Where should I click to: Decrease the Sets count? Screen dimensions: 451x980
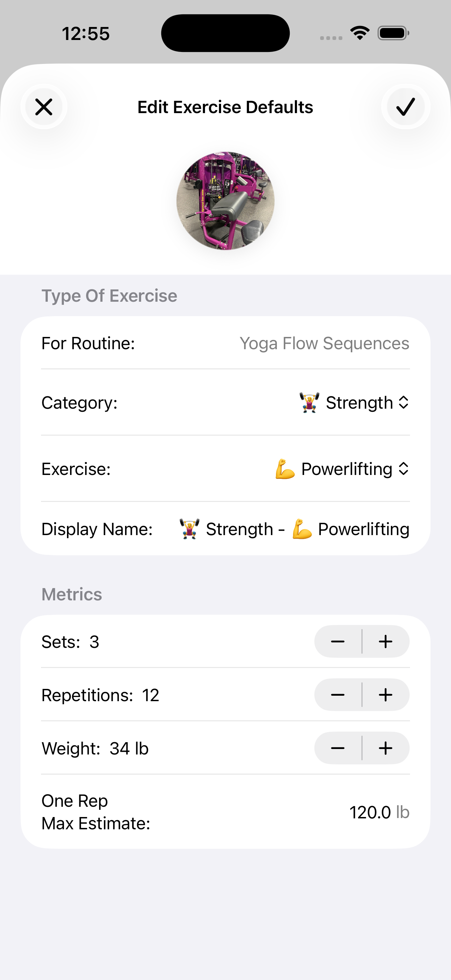(338, 642)
